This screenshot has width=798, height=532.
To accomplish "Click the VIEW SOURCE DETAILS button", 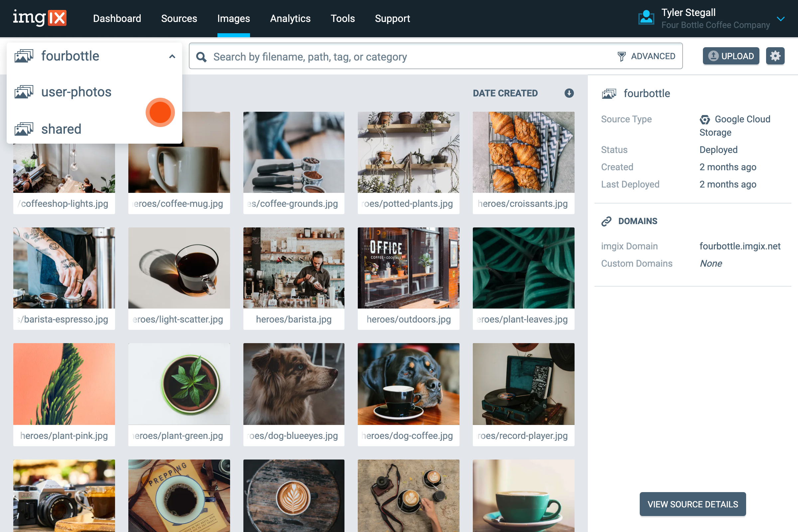I will pos(693,504).
